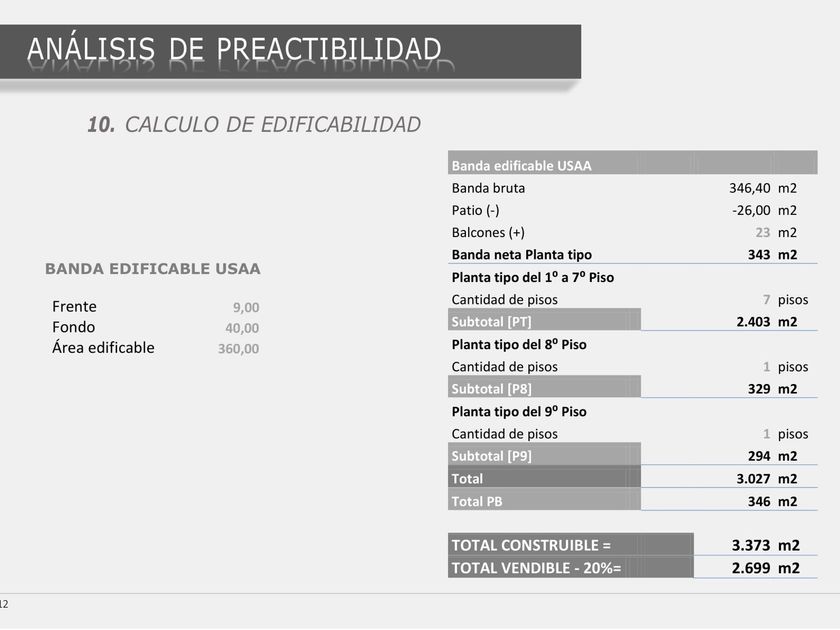840x630 pixels.
Task: Select the Balcones (+) value 23
Action: (763, 232)
